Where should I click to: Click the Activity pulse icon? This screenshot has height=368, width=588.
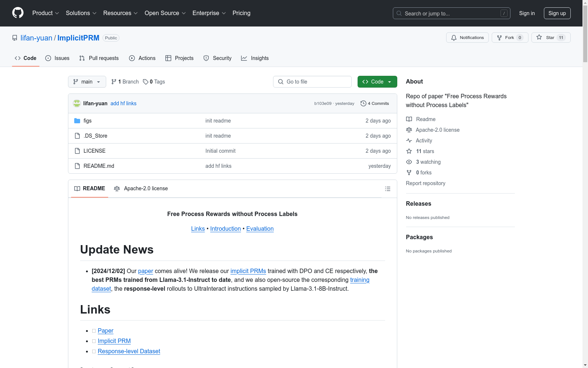(409, 141)
